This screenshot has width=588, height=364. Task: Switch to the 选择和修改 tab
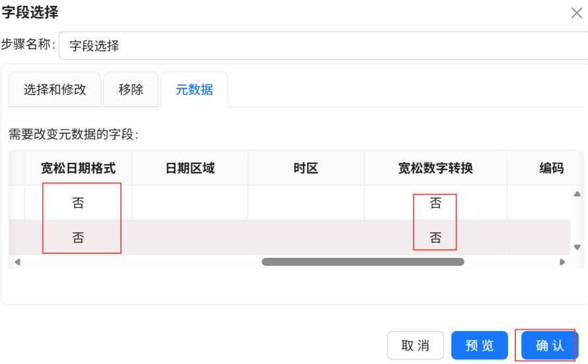coord(55,90)
